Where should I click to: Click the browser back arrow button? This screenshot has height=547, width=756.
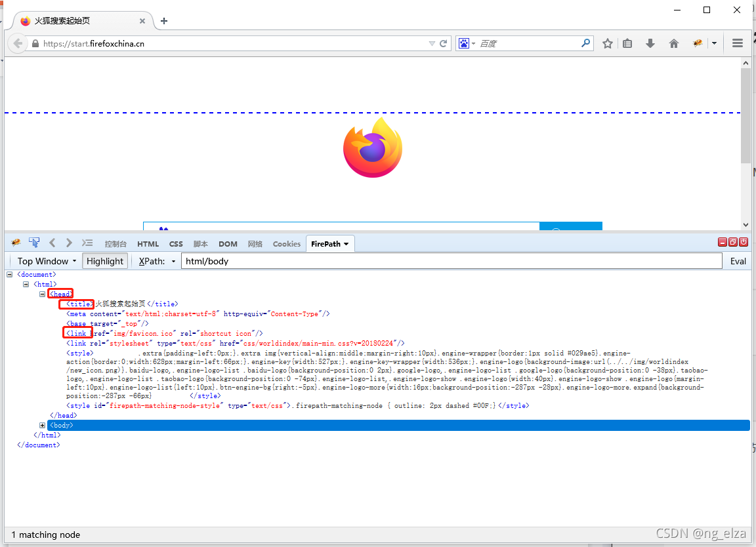(x=18, y=43)
